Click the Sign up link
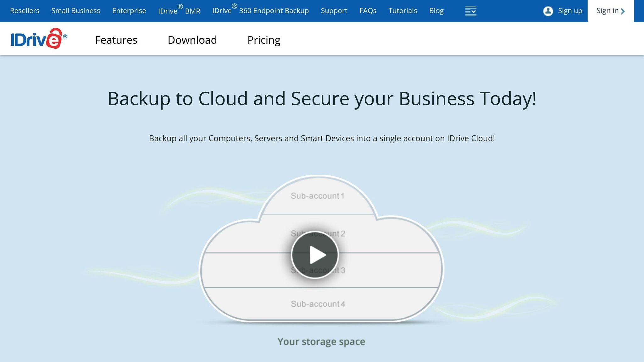644x362 pixels. [569, 10]
